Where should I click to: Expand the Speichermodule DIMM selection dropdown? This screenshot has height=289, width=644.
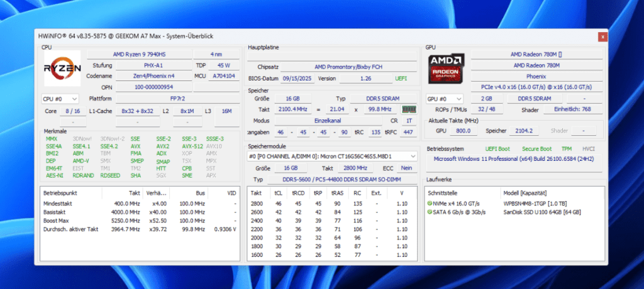click(x=332, y=156)
